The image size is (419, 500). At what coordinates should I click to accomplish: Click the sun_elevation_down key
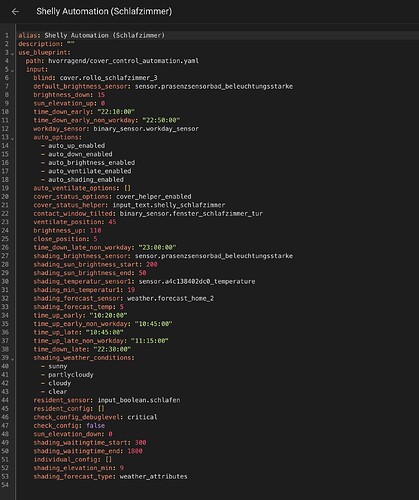tap(67, 434)
